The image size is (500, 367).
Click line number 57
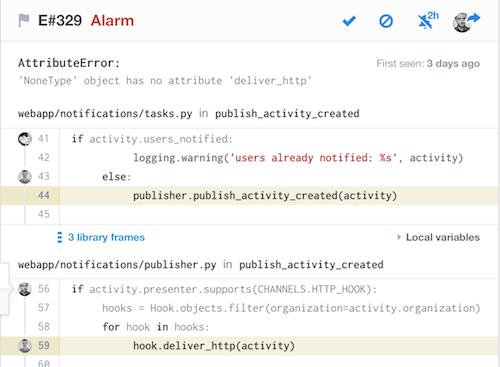(43, 308)
